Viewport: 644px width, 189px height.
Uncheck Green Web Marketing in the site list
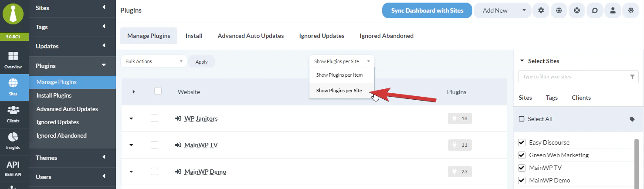tap(522, 155)
